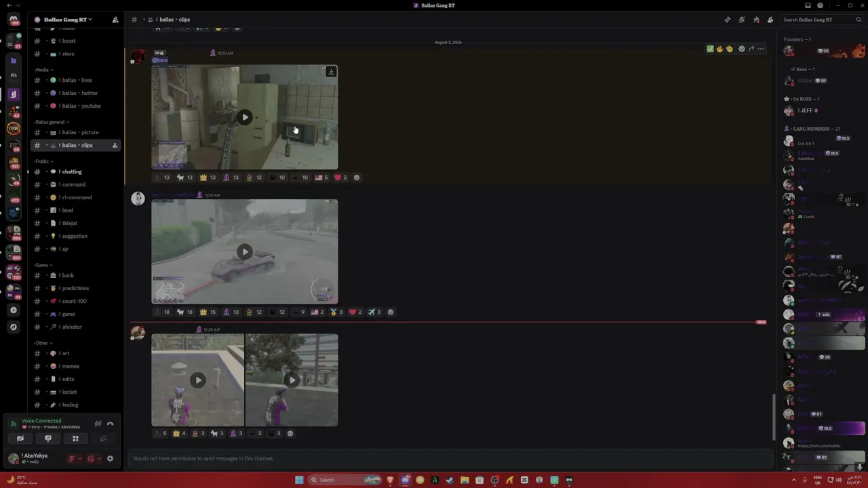
Task: Open the Ballas Gang RT server dropdown
Action: pyautogui.click(x=68, y=20)
